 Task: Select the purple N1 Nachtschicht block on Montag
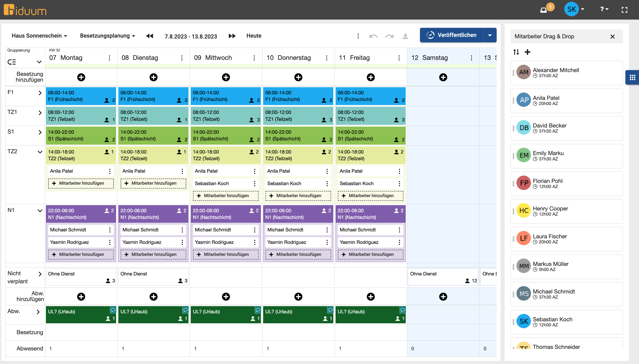tap(75, 214)
